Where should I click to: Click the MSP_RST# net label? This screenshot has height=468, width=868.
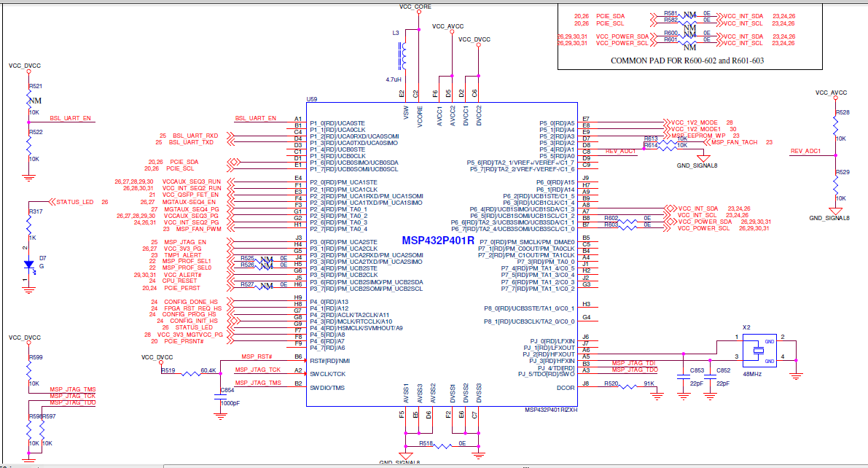[257, 356]
